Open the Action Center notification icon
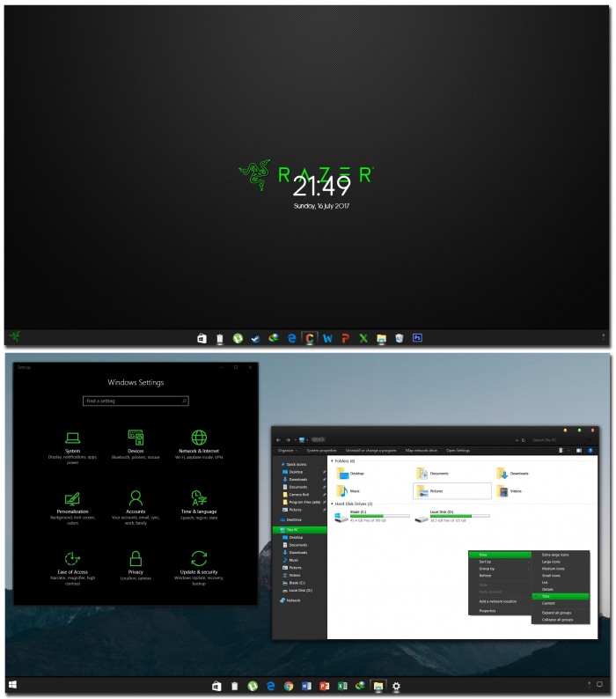 (599, 684)
